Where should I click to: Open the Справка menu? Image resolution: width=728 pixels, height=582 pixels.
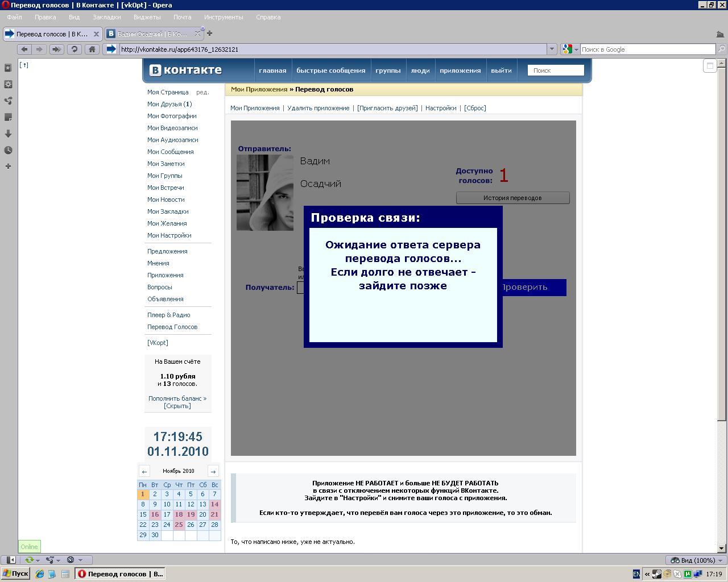click(x=268, y=17)
